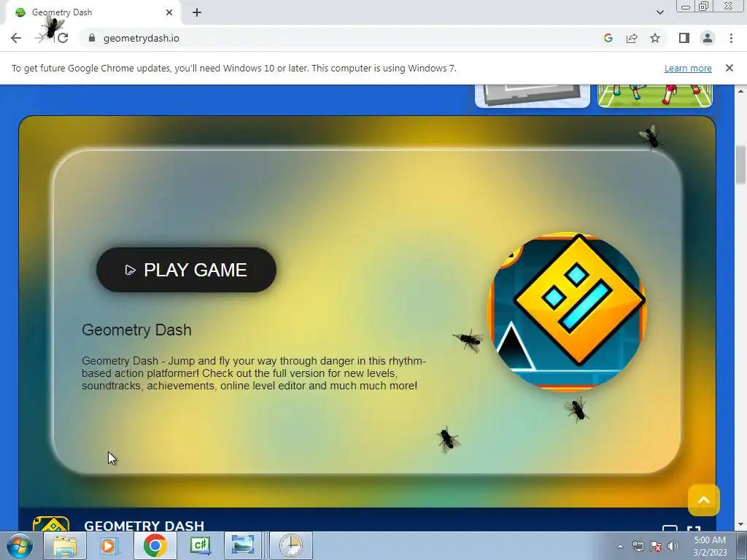Open the network tray icon
747x560 pixels.
tap(638, 546)
